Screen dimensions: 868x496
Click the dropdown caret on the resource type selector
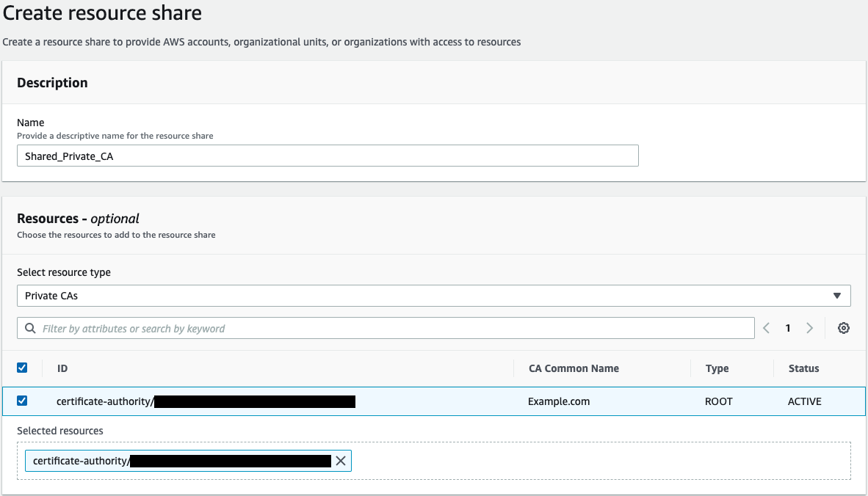click(836, 295)
